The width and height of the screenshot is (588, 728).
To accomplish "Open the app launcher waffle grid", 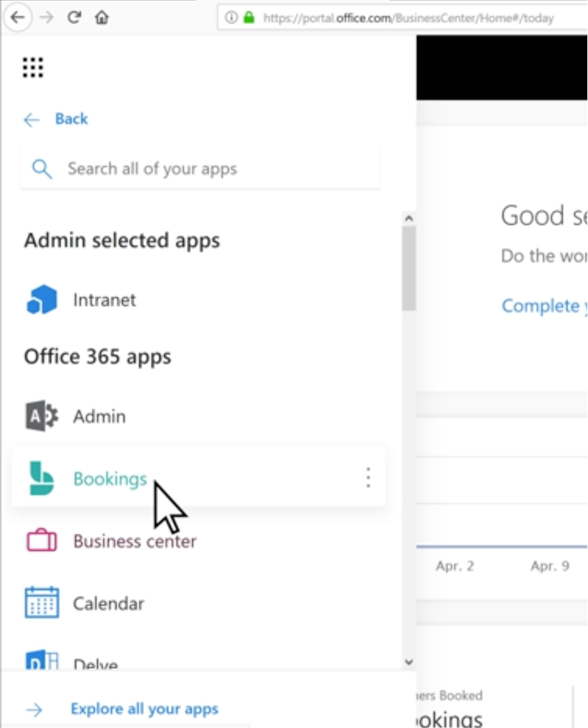I will [33, 68].
